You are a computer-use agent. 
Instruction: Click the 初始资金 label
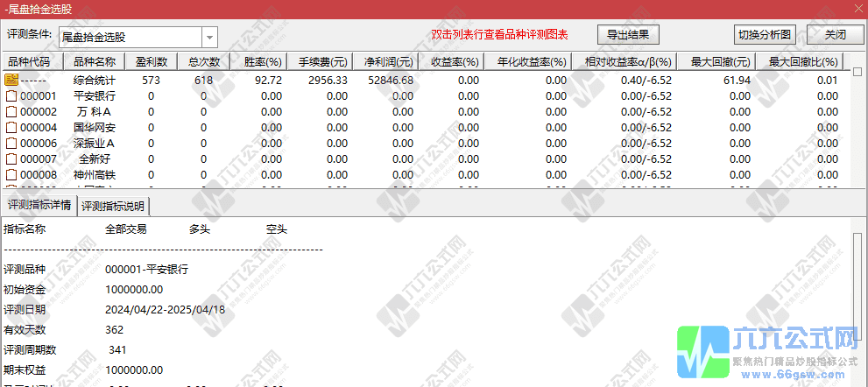pyautogui.click(x=25, y=290)
